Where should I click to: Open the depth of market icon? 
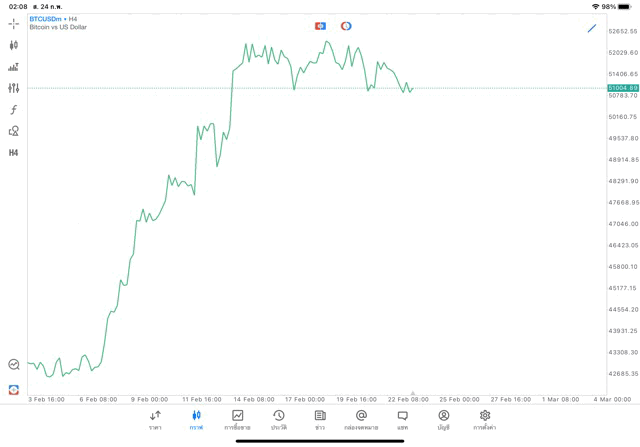pyautogui.click(x=14, y=67)
